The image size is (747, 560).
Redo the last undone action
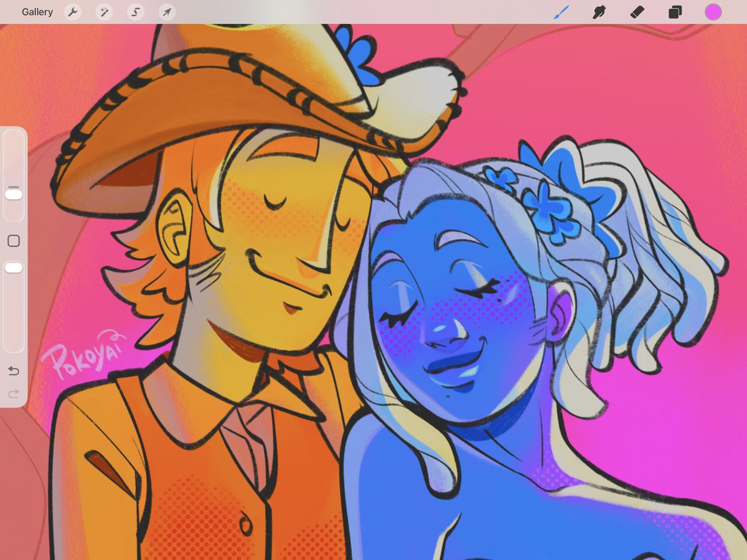tap(14, 394)
